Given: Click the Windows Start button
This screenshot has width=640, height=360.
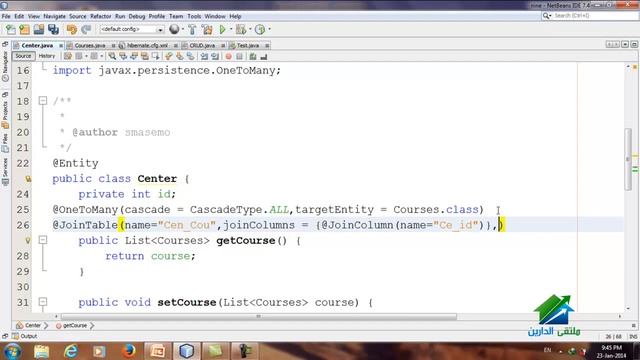Looking at the screenshot, I should click(13, 351).
